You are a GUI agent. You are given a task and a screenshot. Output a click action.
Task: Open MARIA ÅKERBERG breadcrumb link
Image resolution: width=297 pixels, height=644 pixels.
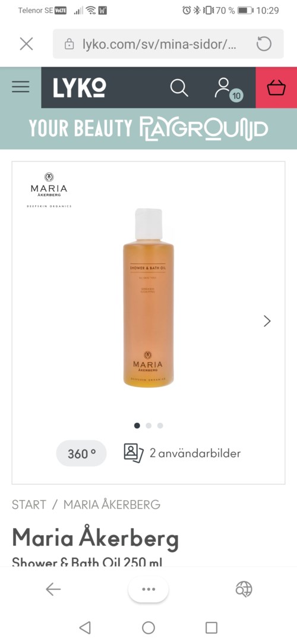[112, 505]
